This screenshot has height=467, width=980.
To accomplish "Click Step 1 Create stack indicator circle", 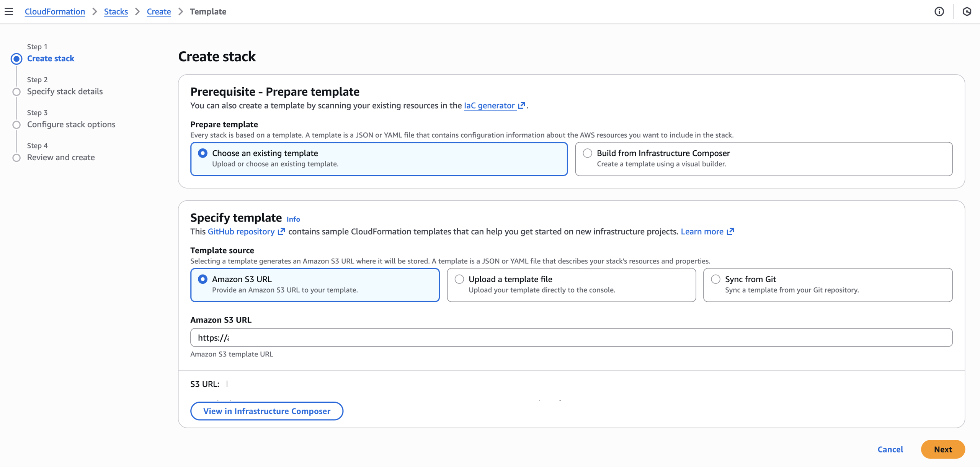I will (x=16, y=59).
